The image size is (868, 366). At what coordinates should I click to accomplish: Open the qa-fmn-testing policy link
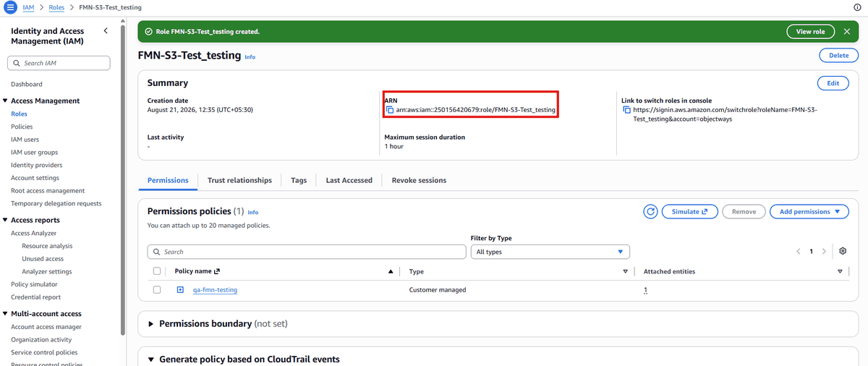(215, 290)
